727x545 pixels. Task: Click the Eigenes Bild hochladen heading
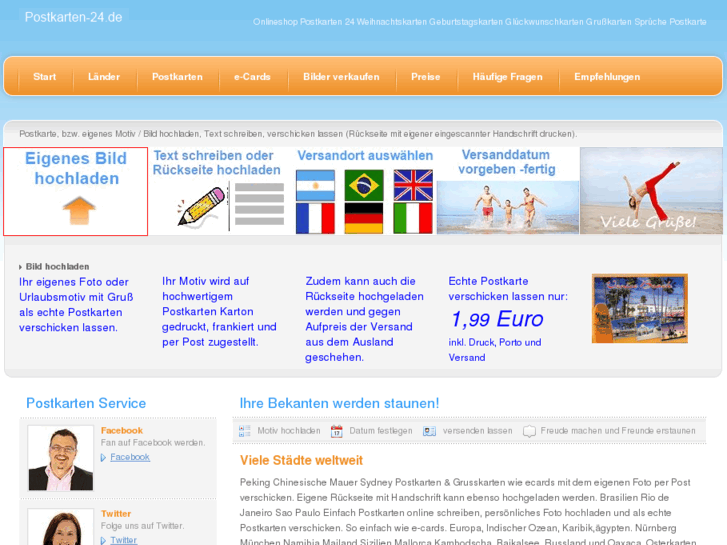(76, 168)
